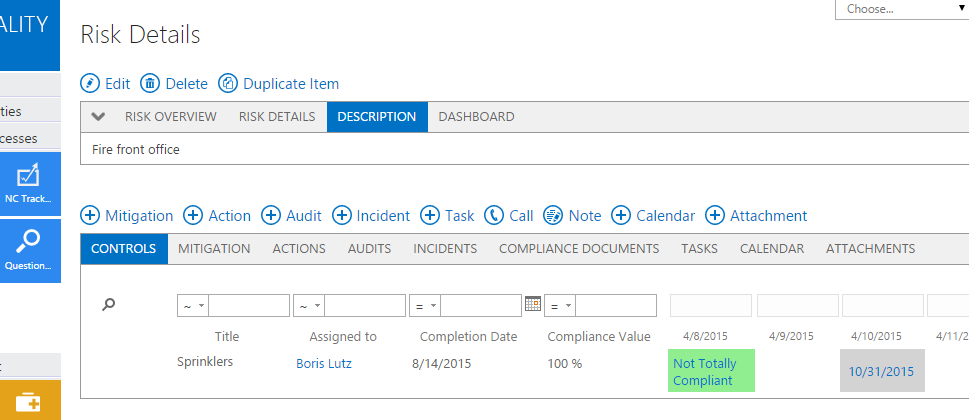Click the Title filter text field
The image size is (969, 420).
coord(249,306)
